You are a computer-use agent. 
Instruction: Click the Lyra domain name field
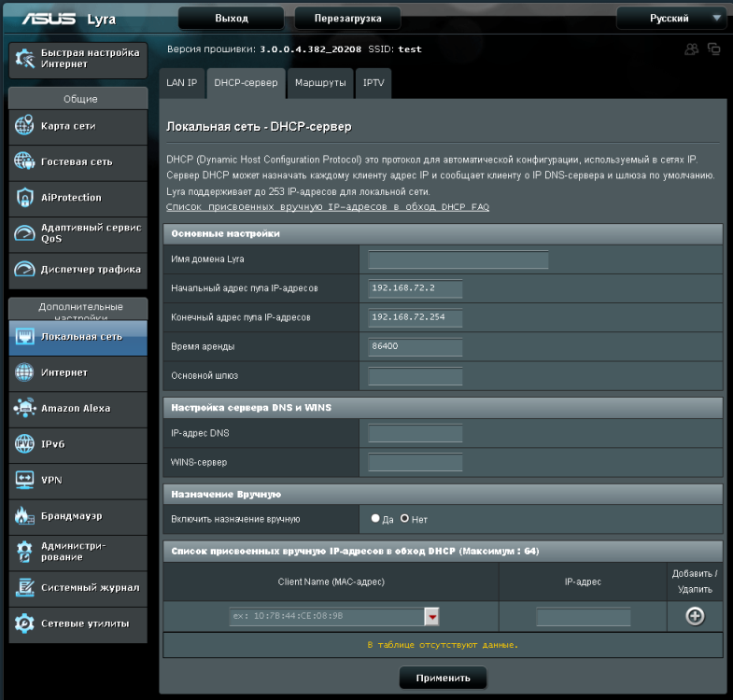tap(458, 259)
